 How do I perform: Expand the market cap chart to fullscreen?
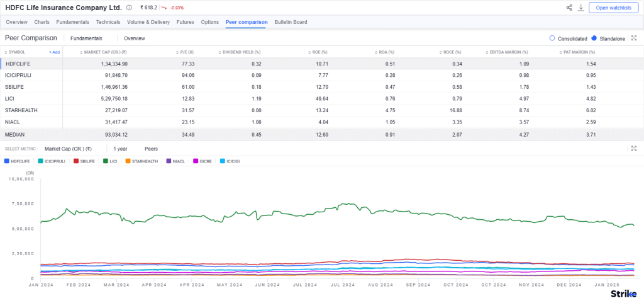tap(634, 149)
